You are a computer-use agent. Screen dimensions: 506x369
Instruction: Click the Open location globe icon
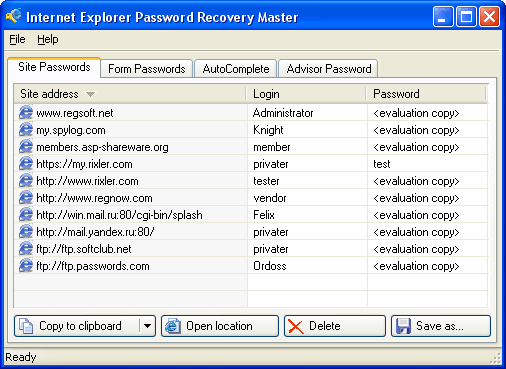click(173, 326)
